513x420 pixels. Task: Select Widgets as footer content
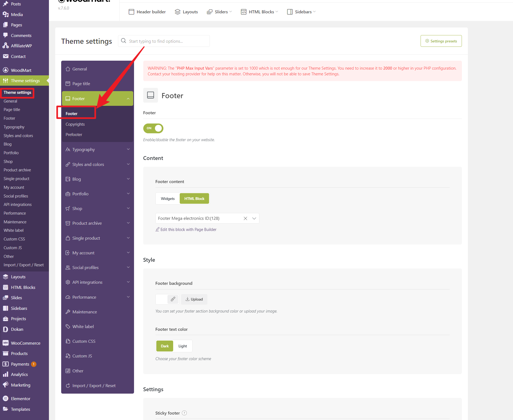click(168, 199)
